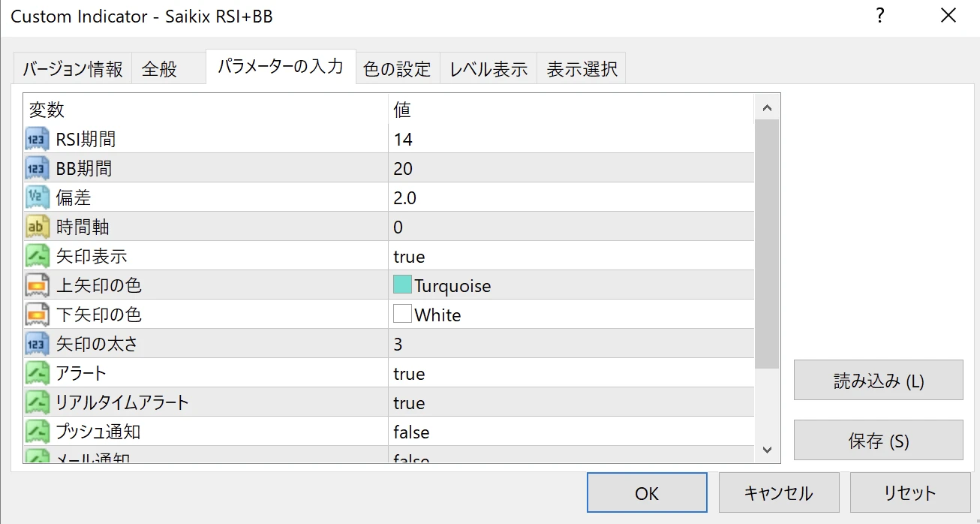This screenshot has height=524, width=980.
Task: Click the color type icon beside 下矢印の色
Action: (x=38, y=315)
